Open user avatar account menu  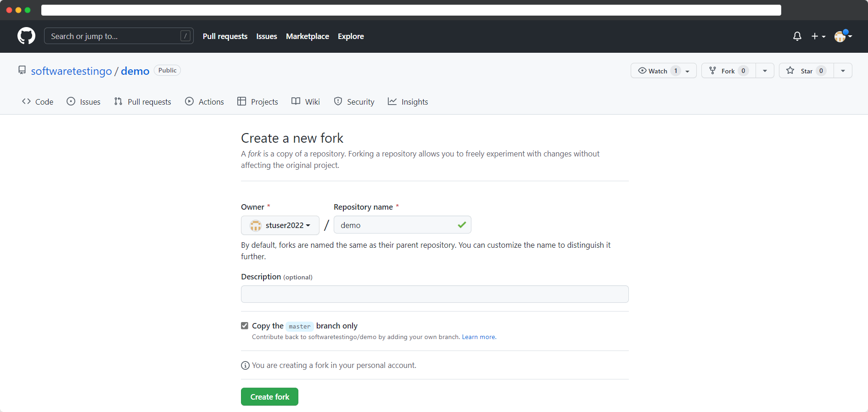click(843, 36)
